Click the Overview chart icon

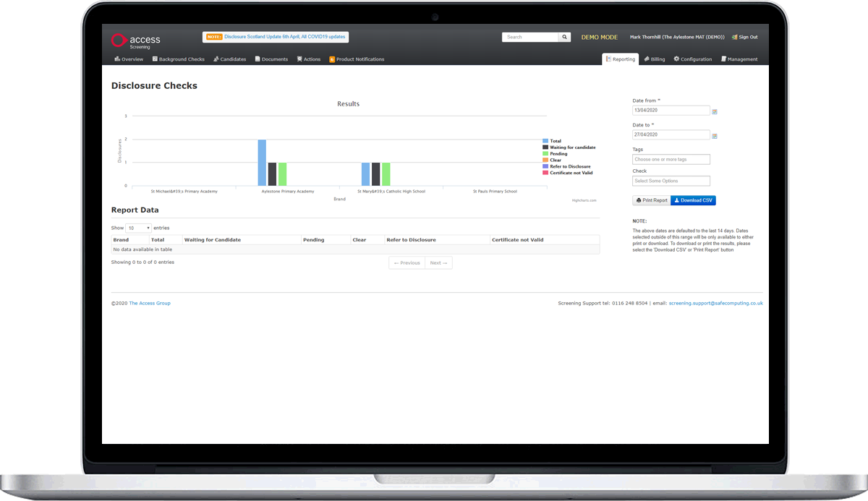117,59
